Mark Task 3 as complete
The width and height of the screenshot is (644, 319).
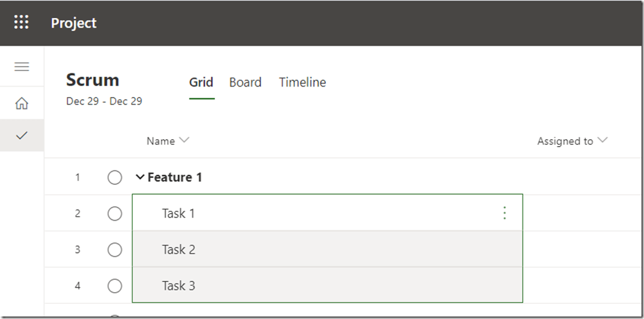[115, 286]
